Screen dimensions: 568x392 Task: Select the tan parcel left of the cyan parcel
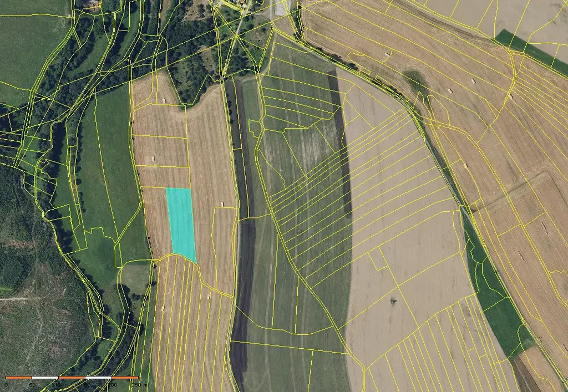pyautogui.click(x=156, y=222)
